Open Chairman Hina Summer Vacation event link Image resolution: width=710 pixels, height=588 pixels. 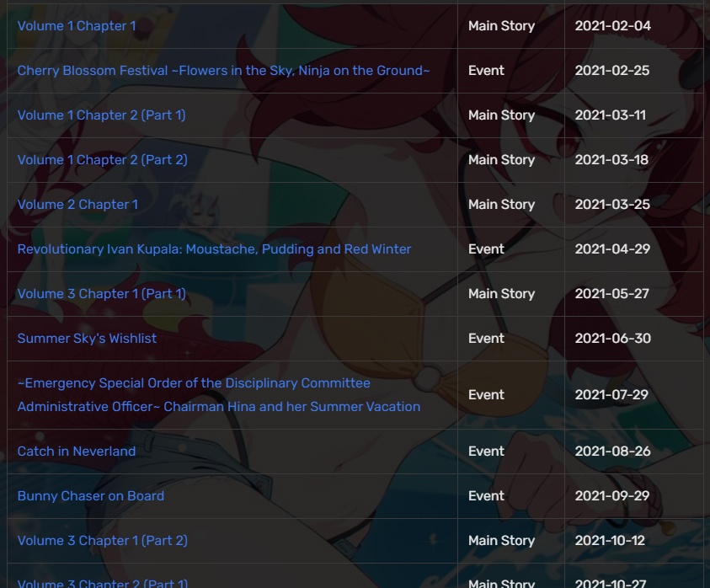pos(219,394)
